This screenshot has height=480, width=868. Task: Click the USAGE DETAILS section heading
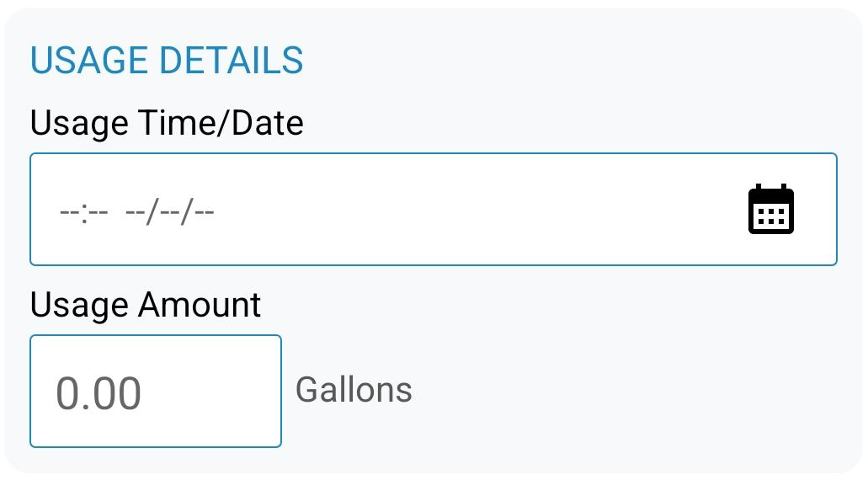pyautogui.click(x=167, y=61)
